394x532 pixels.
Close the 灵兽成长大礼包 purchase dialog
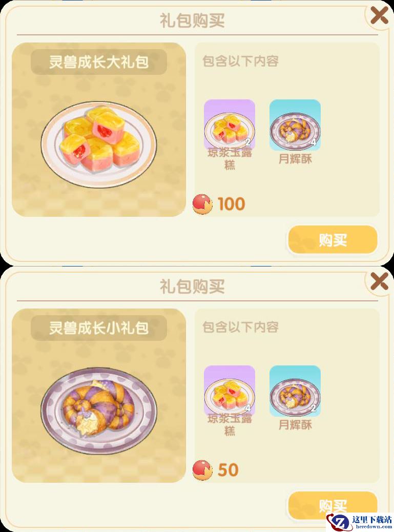click(x=379, y=15)
